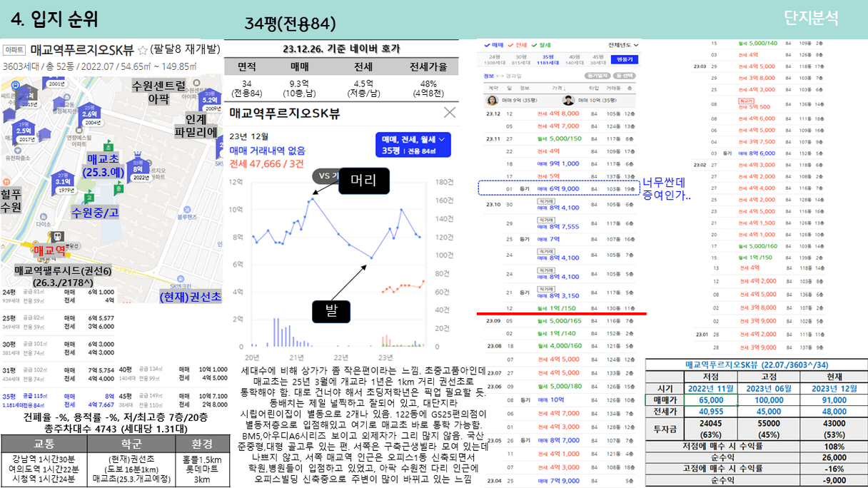Toggle the 전세 checkmark filter
This screenshot has width=868, height=488.
coord(517,44)
